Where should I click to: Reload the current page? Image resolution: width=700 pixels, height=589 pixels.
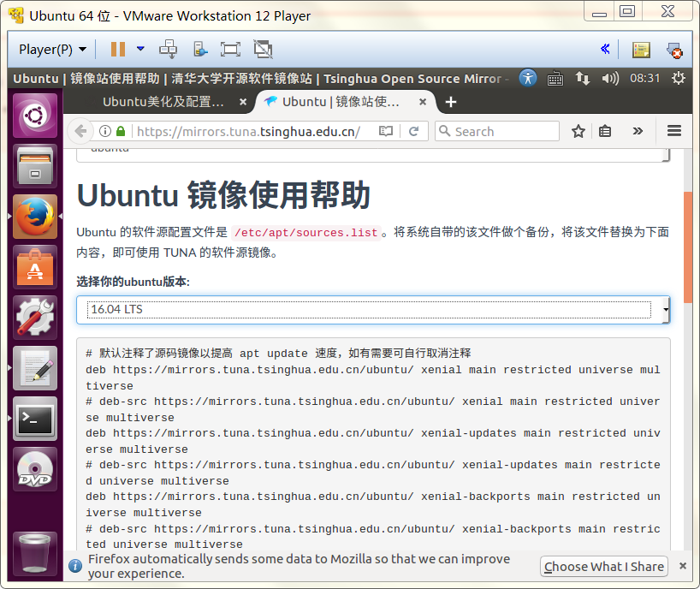[x=414, y=131]
